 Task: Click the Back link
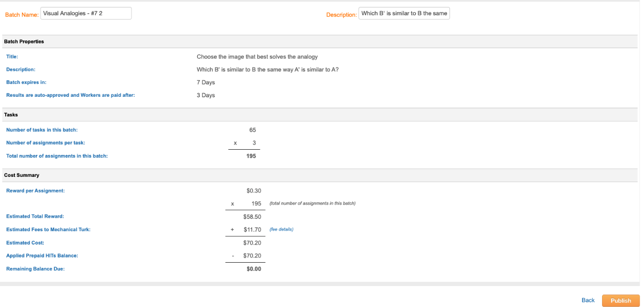tap(588, 300)
